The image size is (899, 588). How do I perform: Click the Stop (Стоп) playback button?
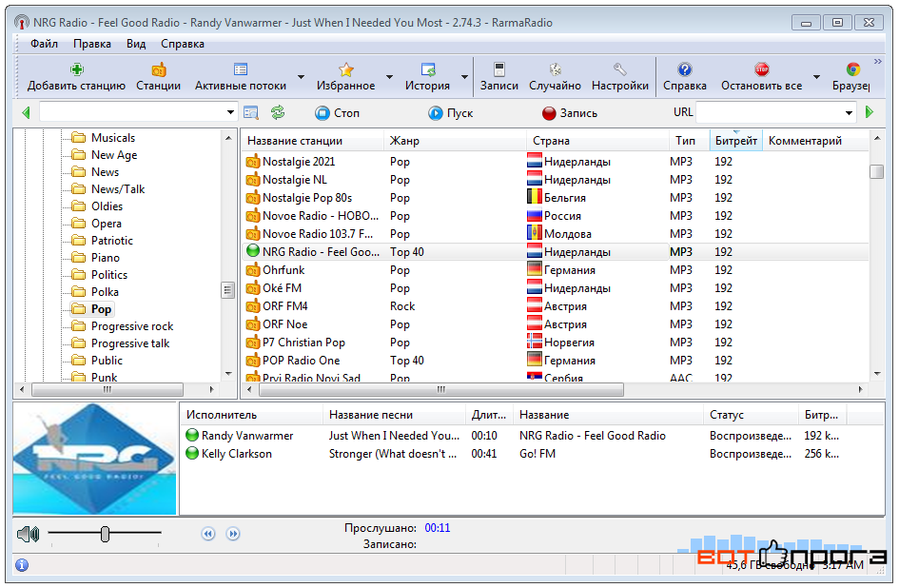click(337, 113)
